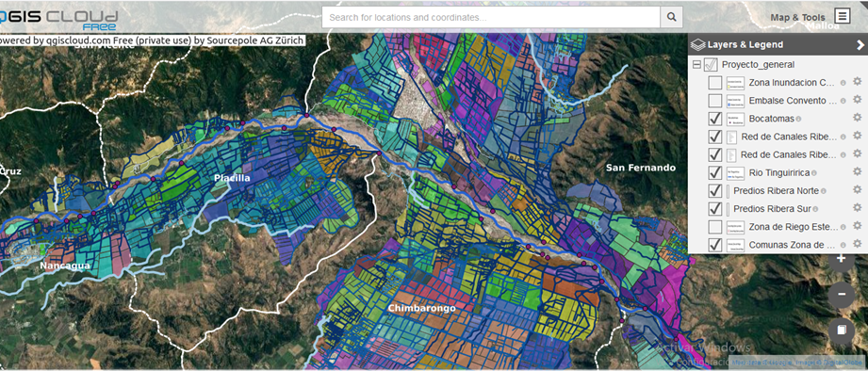Click info icon next to Predios Ribera Sur

pyautogui.click(x=814, y=209)
